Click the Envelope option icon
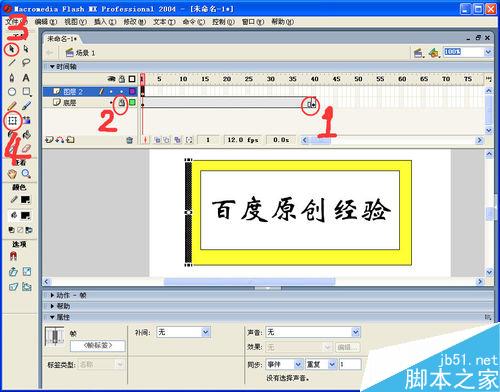 click(27, 287)
